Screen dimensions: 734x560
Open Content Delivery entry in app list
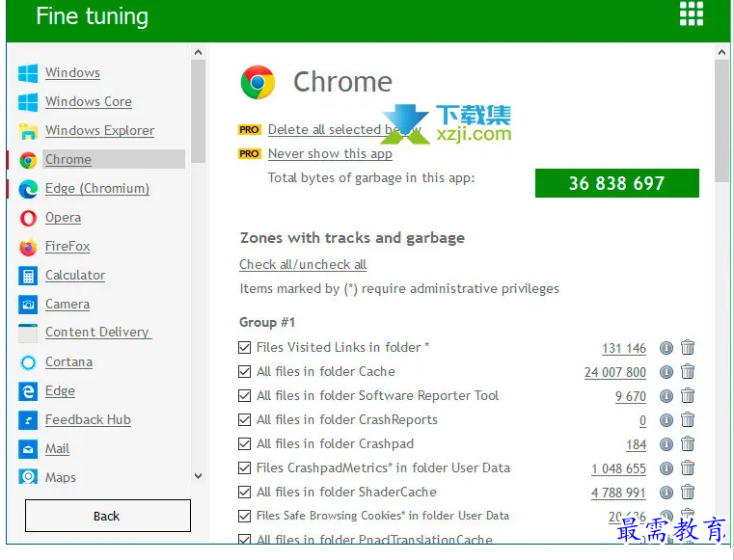(97, 333)
